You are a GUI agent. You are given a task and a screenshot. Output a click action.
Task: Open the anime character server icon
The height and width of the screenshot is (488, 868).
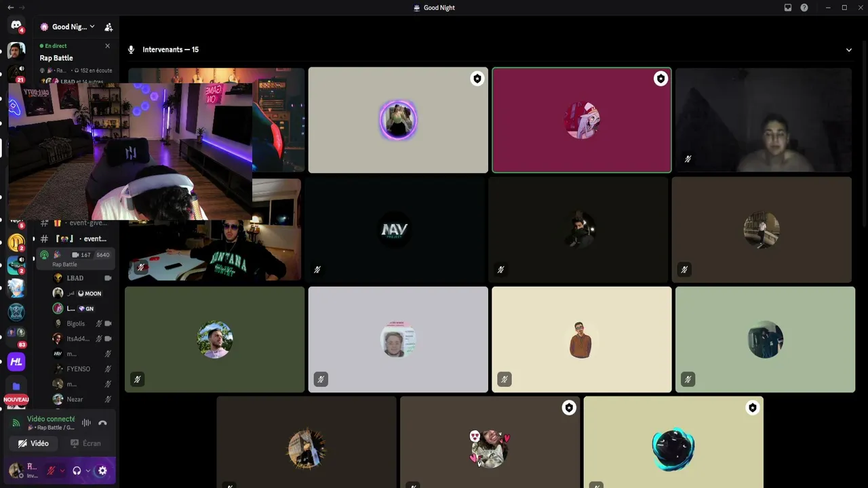pyautogui.click(x=16, y=288)
